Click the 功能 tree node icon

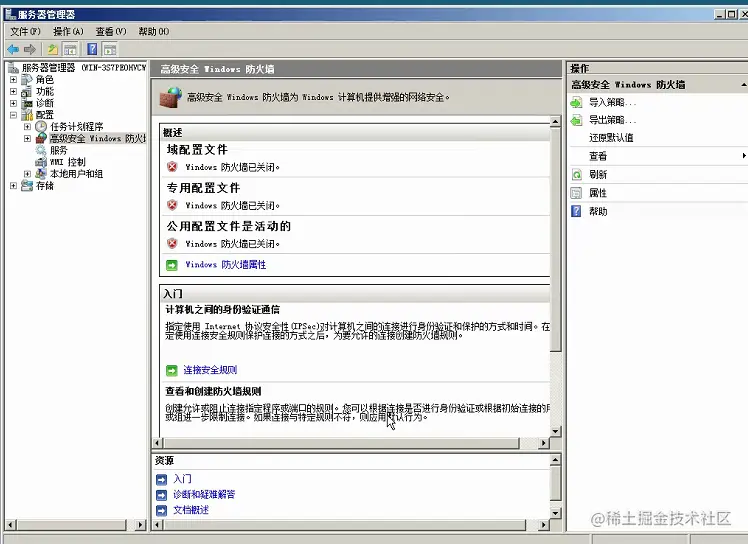[x=27, y=91]
